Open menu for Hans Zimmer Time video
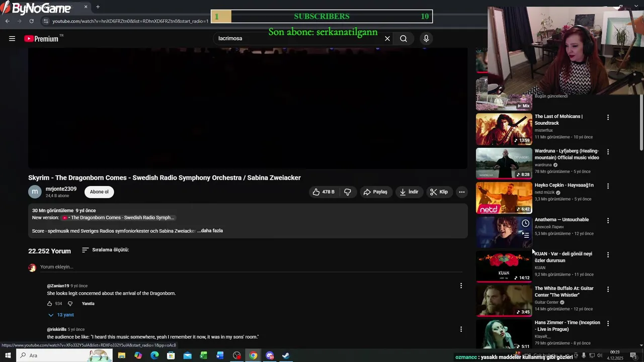644x362 pixels. (608, 324)
